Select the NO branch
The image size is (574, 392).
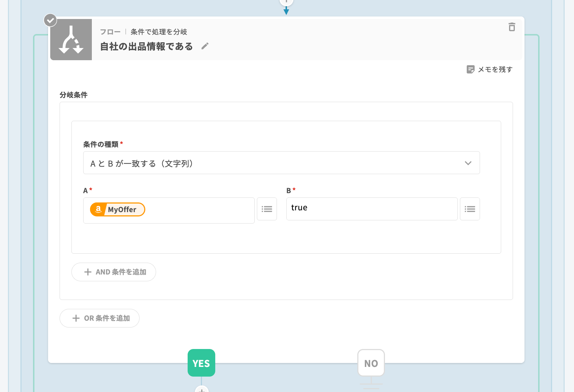(371, 363)
